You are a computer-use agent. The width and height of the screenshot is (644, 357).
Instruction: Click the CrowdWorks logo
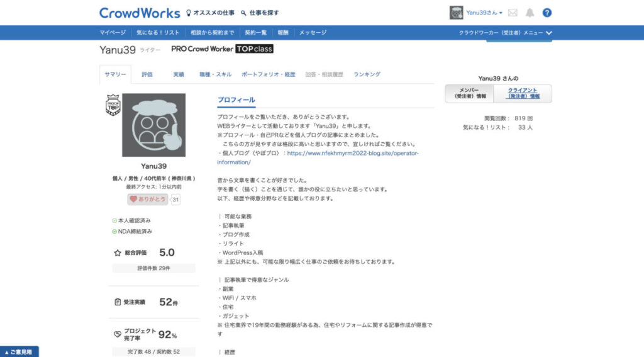[140, 13]
